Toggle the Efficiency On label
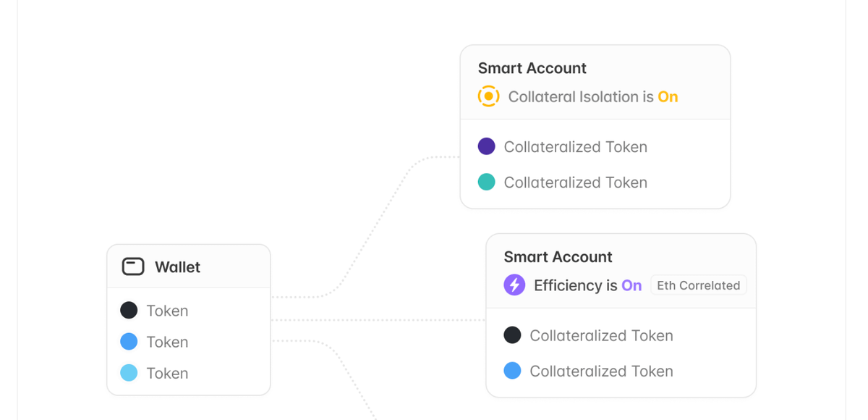The width and height of the screenshot is (868, 420). [631, 285]
